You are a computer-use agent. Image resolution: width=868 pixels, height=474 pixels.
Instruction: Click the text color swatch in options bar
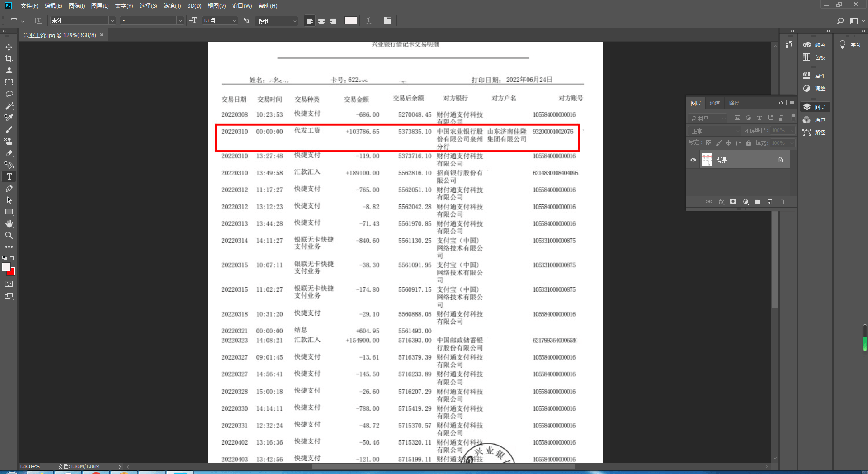click(x=350, y=20)
